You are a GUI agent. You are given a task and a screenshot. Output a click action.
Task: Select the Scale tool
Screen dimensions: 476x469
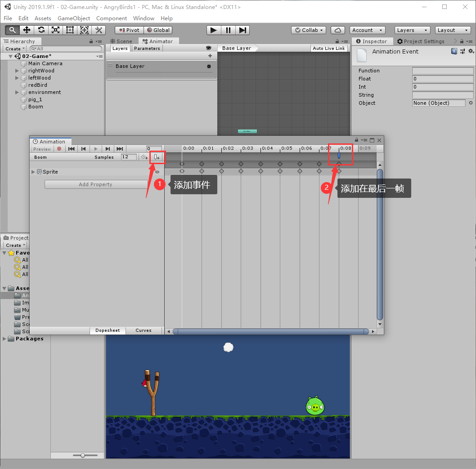click(x=55, y=30)
